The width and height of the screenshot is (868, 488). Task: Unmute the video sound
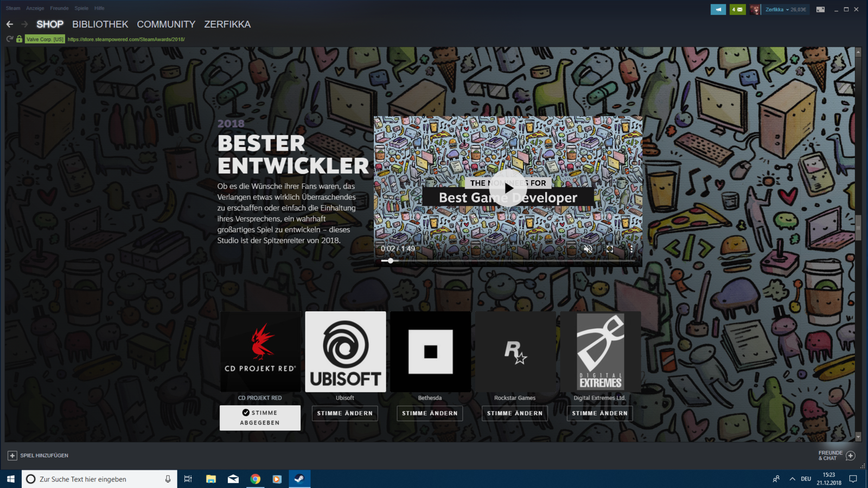[x=588, y=249]
